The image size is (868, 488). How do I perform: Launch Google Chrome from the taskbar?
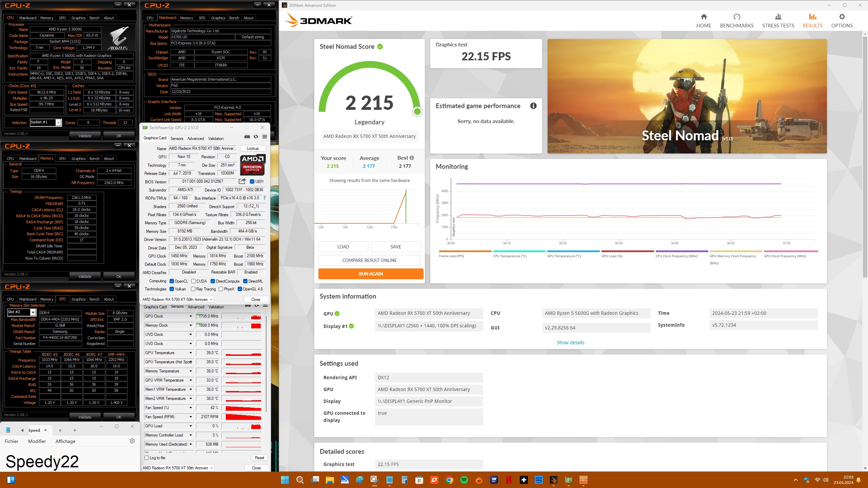point(449,480)
